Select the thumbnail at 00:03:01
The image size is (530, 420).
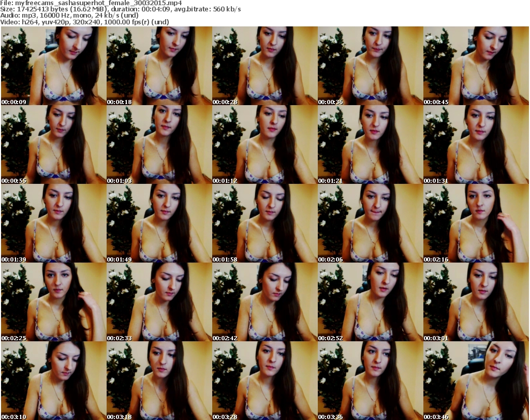coord(476,302)
